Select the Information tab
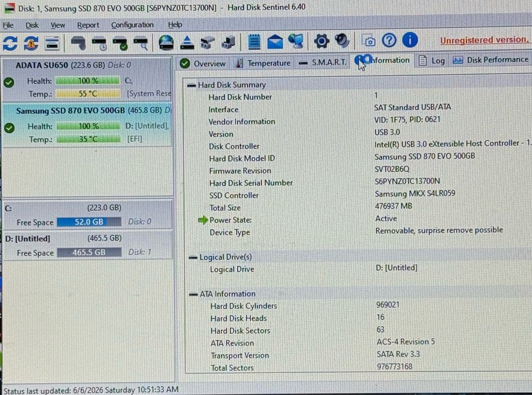 382,60
